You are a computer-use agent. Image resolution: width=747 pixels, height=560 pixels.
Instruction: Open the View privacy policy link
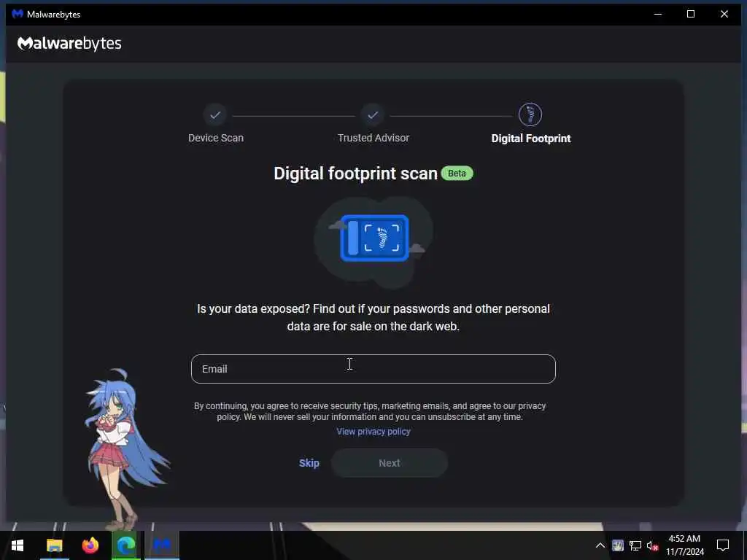click(x=373, y=432)
